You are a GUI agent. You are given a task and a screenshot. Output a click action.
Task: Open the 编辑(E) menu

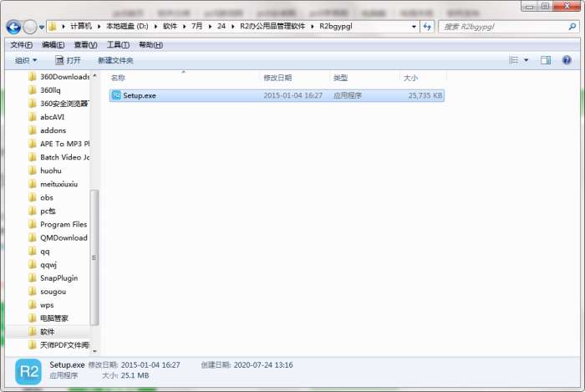point(53,45)
